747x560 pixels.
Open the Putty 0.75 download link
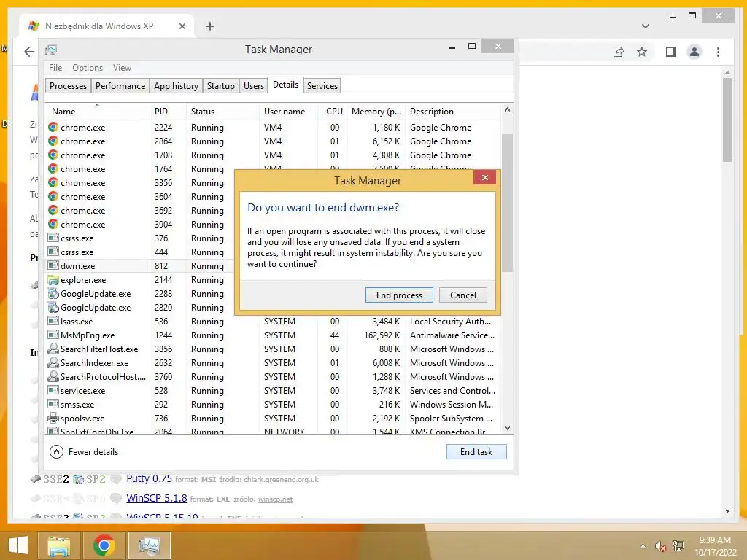(x=149, y=478)
